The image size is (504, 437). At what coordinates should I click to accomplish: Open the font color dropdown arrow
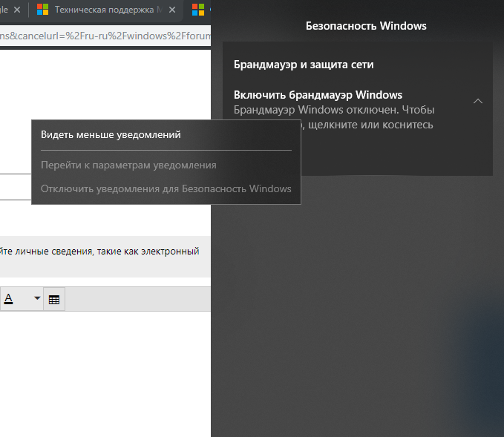(x=37, y=298)
